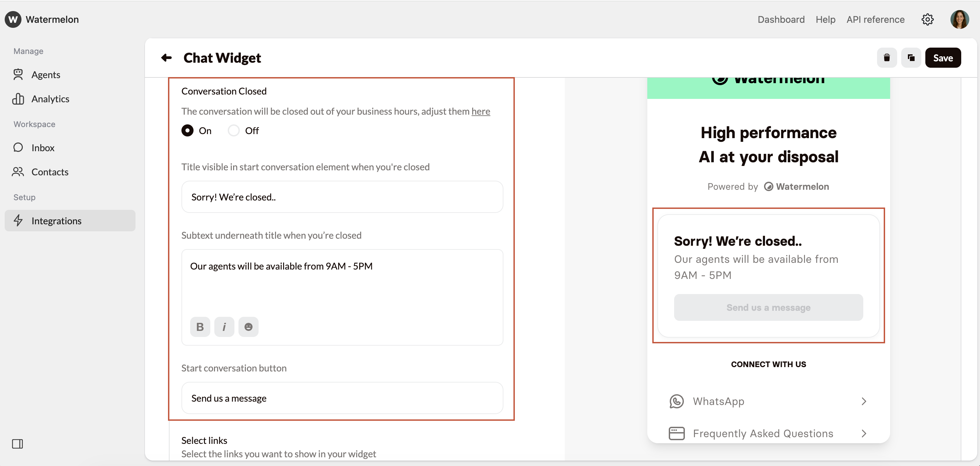Screen dimensions: 980x466
Task: Insert an emoji into the subtext
Action: click(x=249, y=327)
